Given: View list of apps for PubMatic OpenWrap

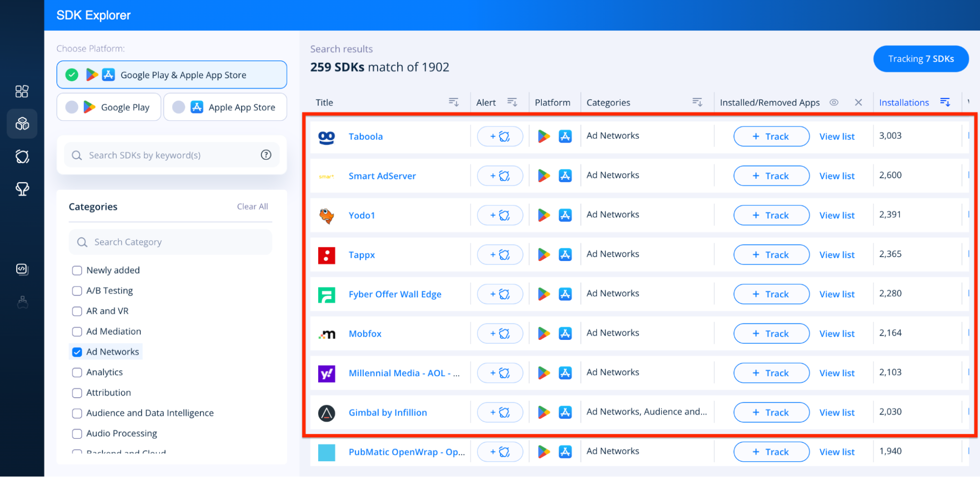Looking at the screenshot, I should click(x=837, y=452).
